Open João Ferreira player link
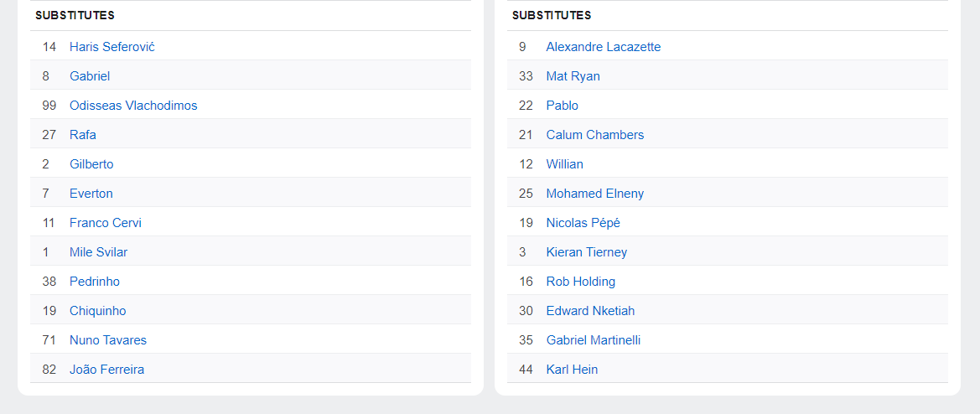This screenshot has height=414, width=980. 106,370
